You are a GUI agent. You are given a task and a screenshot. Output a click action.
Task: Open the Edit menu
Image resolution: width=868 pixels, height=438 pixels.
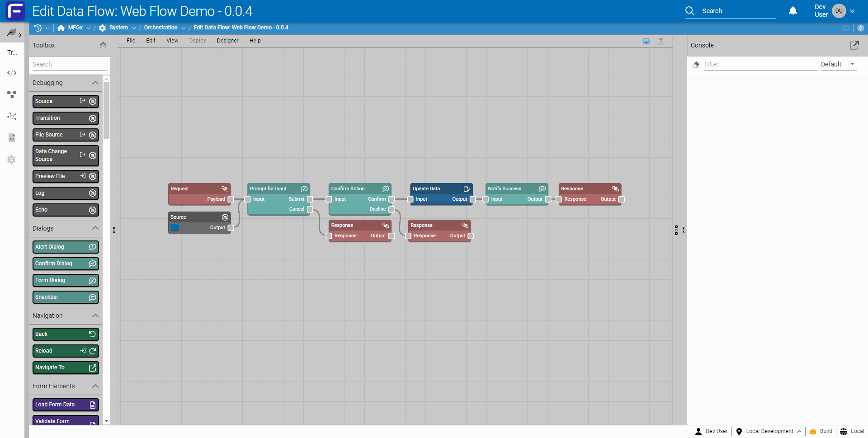tap(151, 41)
